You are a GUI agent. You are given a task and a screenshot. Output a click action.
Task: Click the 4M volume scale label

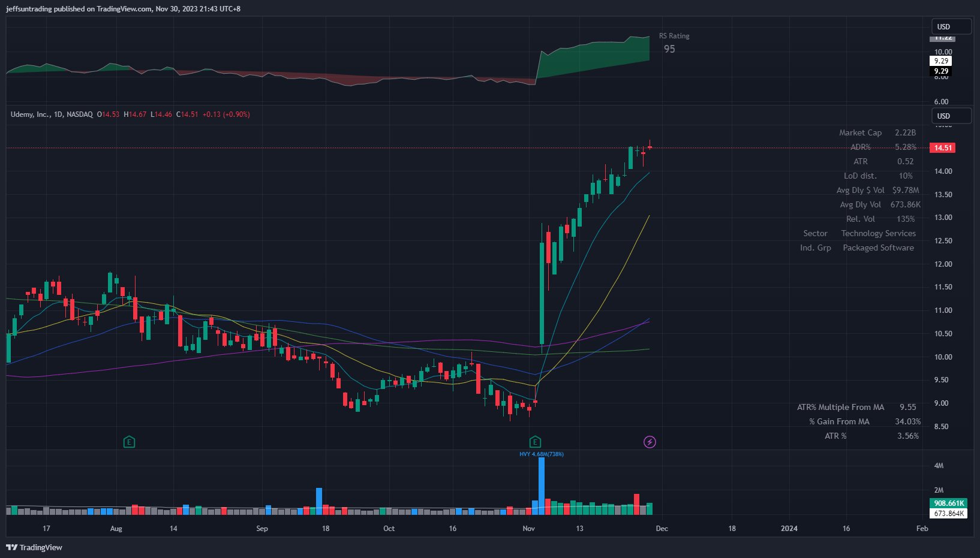(x=939, y=466)
